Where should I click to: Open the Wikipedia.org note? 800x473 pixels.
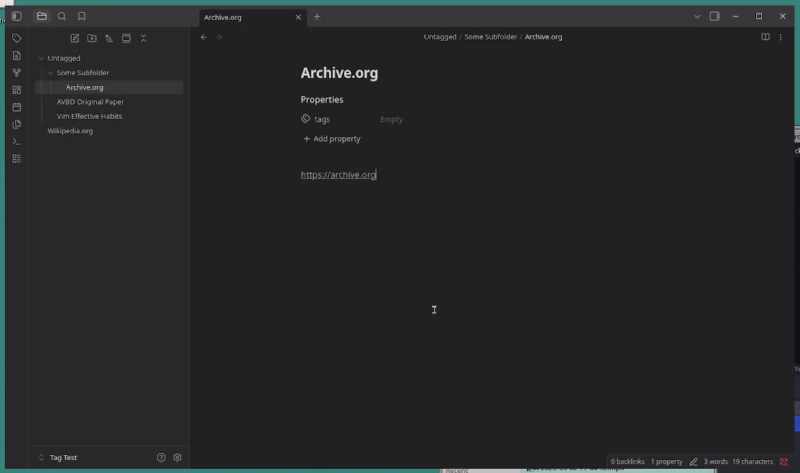tap(70, 131)
